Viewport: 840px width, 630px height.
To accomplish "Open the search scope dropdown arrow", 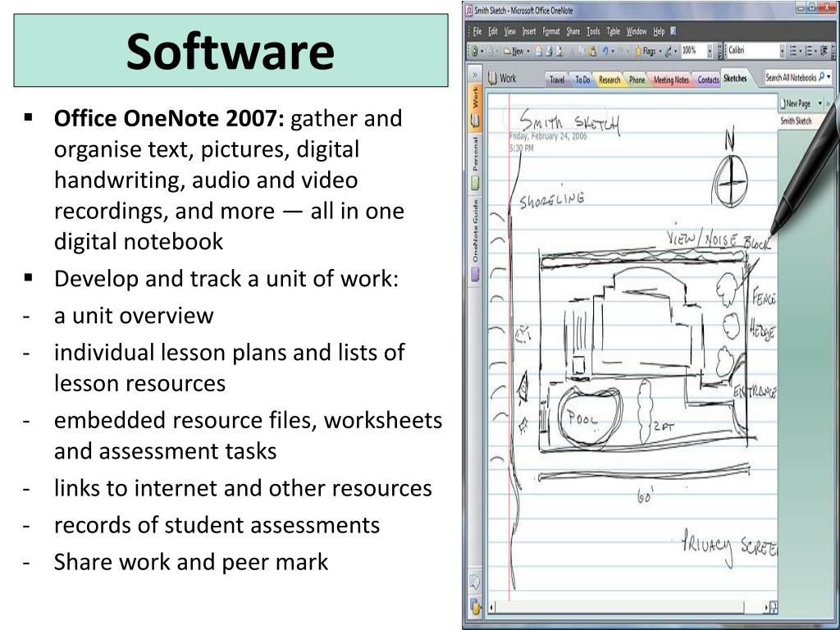I will 829,77.
